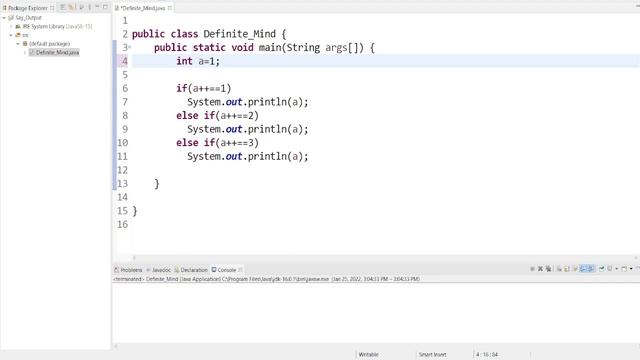Click line number 4 in the gutter
640x360 pixels.
(x=124, y=61)
